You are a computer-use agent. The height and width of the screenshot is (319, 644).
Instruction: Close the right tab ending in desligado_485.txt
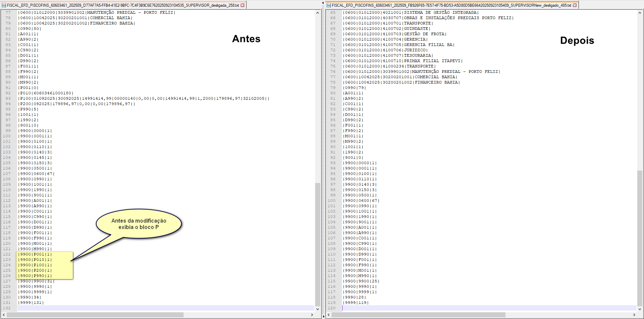(575, 5)
